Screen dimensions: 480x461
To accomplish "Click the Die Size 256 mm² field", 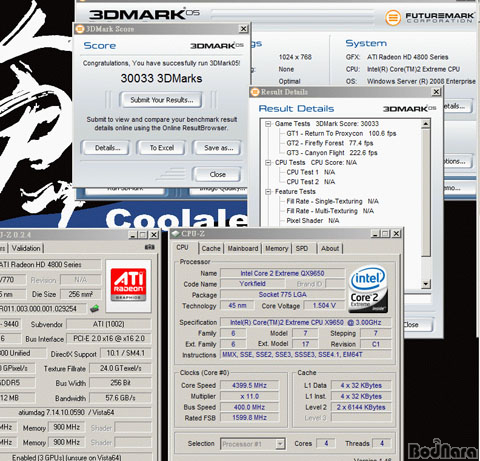I will click(80, 294).
